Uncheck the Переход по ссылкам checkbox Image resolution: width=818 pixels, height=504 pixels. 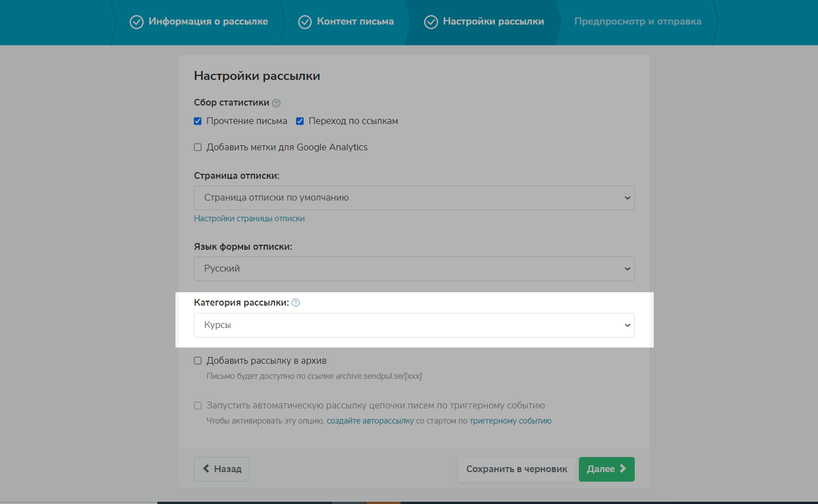(300, 121)
